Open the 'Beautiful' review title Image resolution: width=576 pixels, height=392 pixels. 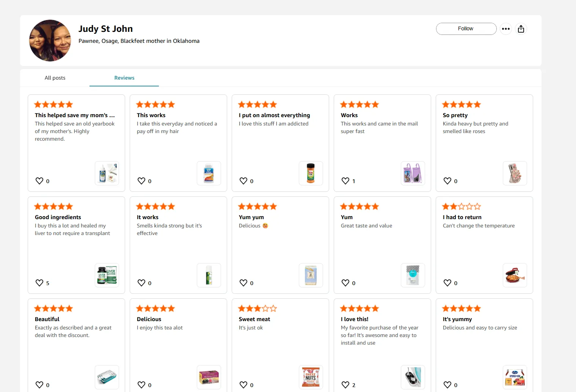47,319
